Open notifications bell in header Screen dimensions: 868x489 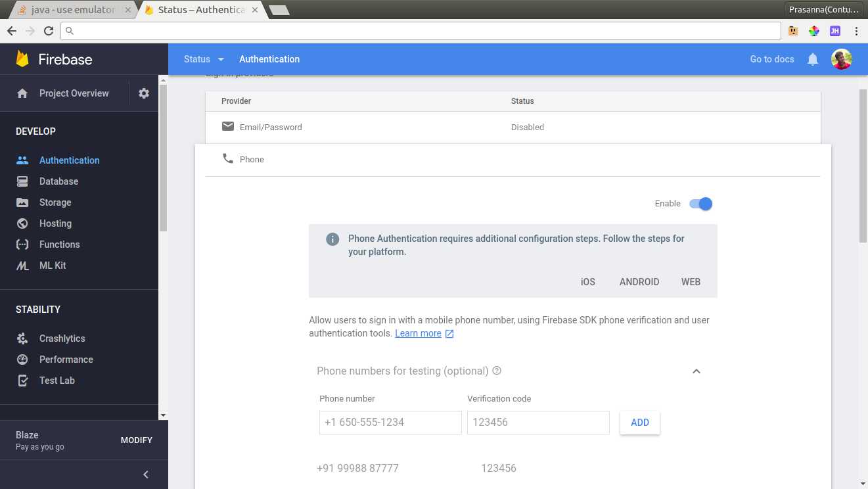pos(813,59)
